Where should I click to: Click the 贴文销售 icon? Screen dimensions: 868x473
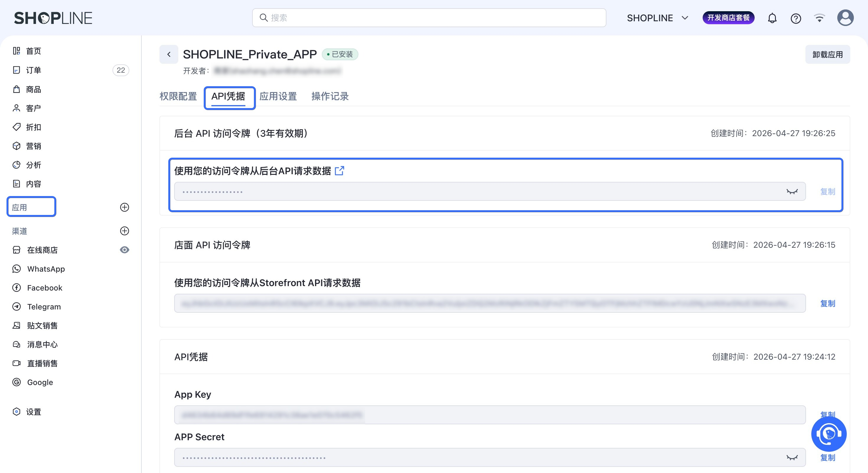tap(17, 325)
